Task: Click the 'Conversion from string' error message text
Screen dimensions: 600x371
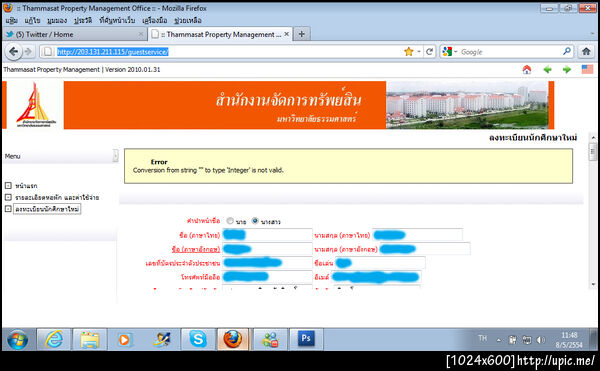Action: pos(208,171)
